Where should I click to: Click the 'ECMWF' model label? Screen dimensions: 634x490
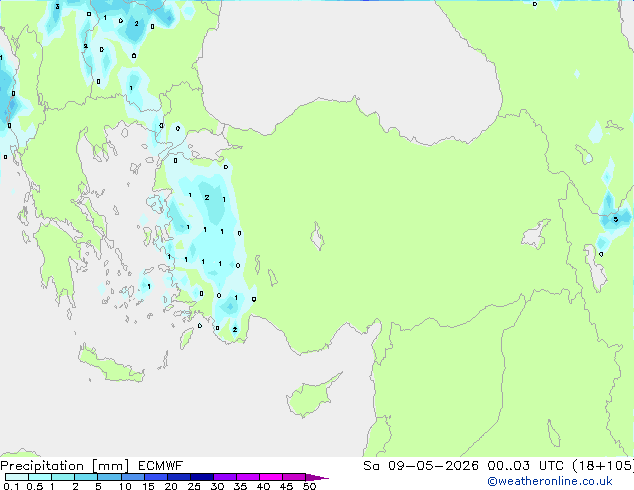pyautogui.click(x=161, y=466)
